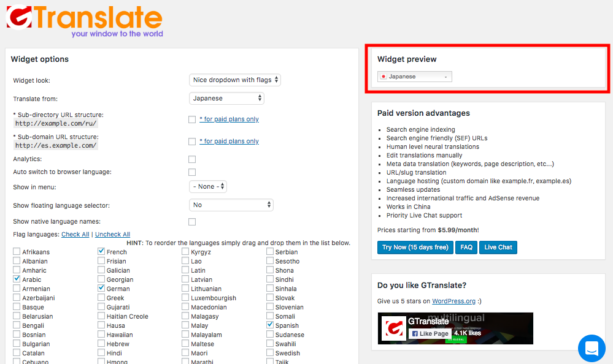
Task: Click the Search engine indexing list item
Action: coord(421,130)
